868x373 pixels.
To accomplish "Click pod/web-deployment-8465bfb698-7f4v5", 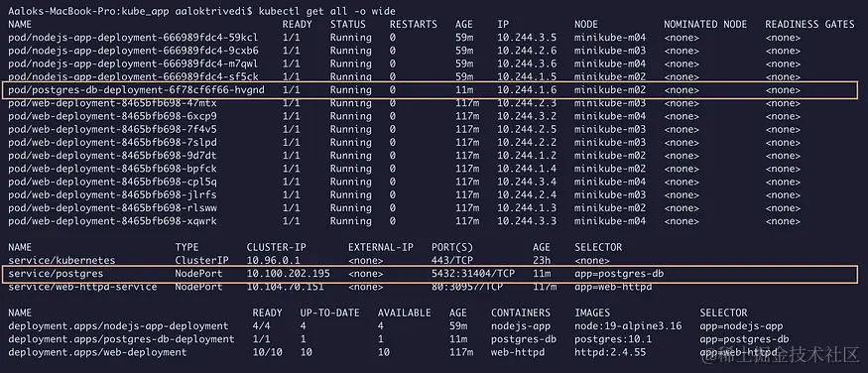I will pyautogui.click(x=112, y=130).
